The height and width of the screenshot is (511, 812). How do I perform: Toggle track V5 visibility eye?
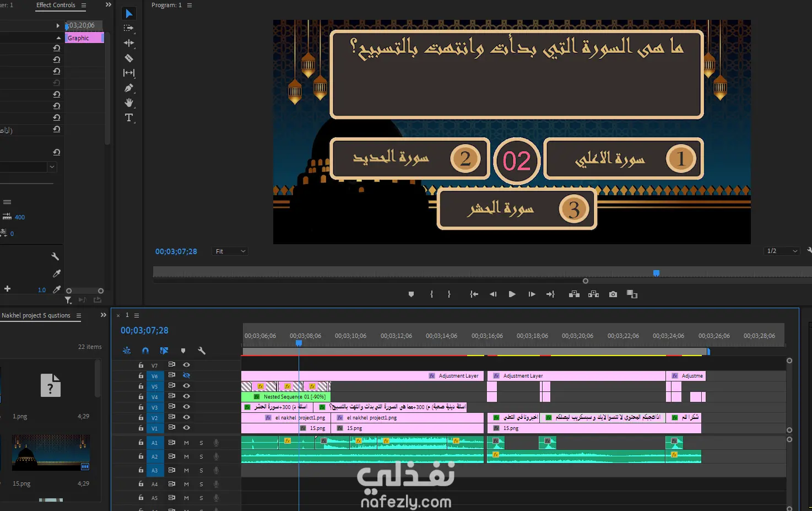point(186,386)
